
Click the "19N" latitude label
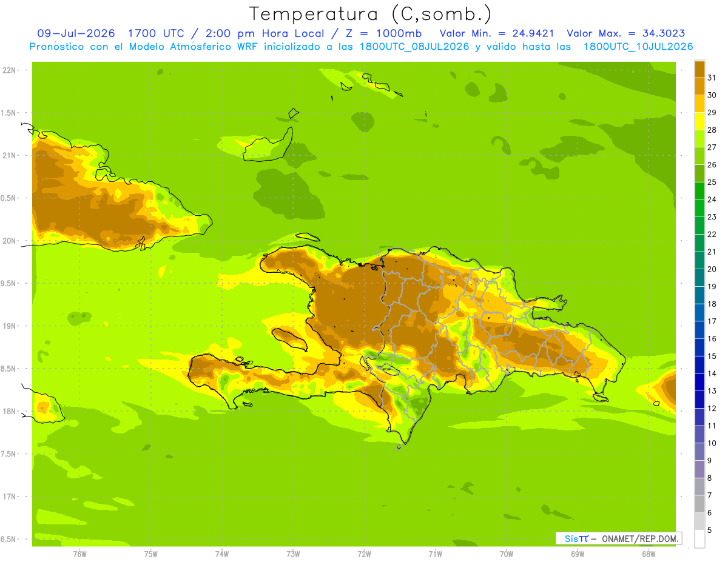pos(9,326)
